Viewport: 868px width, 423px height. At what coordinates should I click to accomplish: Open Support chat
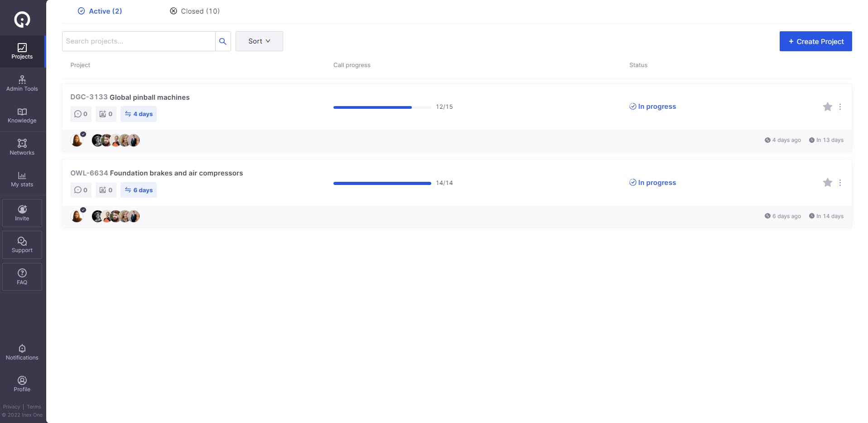[22, 245]
